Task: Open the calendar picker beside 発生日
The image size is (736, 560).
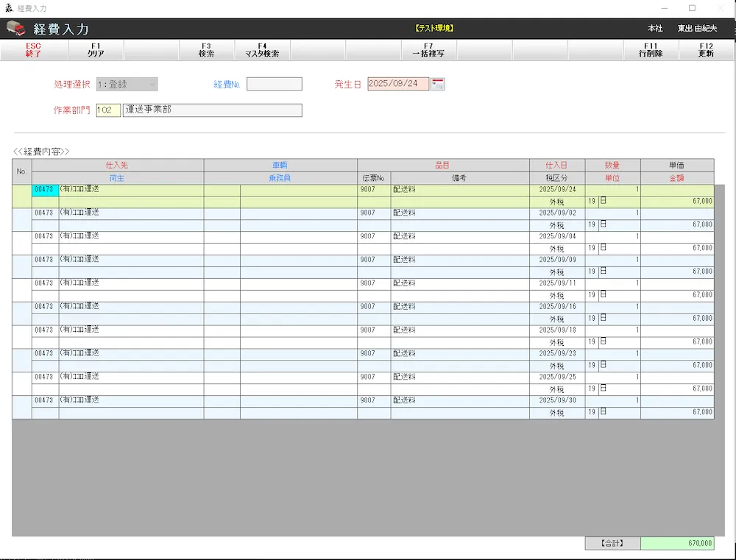Action: [x=438, y=84]
